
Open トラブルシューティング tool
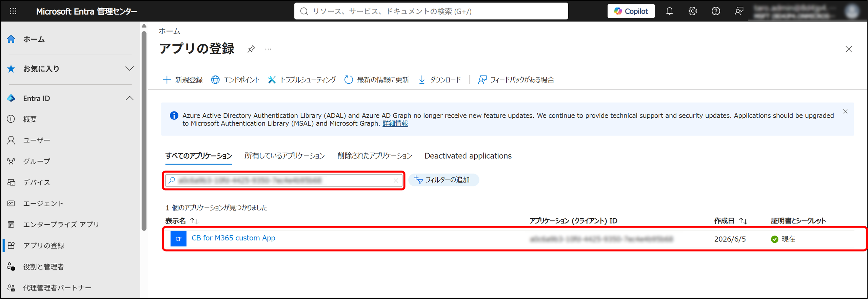pos(302,80)
